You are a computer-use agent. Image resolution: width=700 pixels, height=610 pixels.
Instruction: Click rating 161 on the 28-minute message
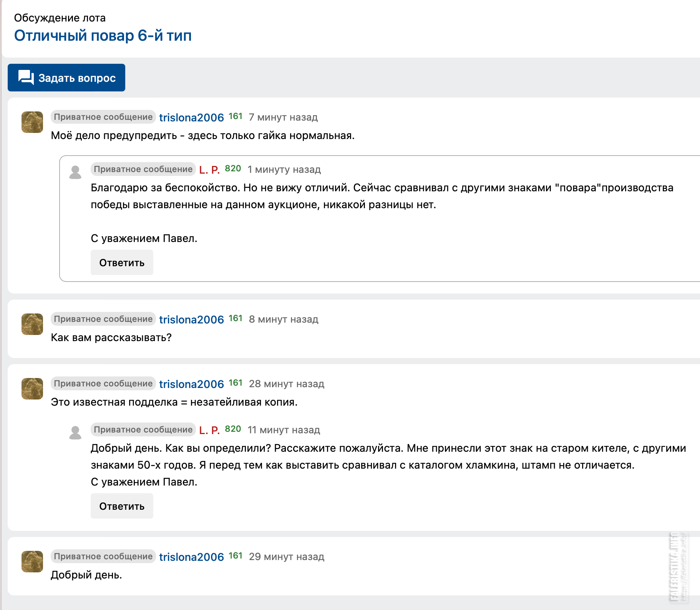(236, 383)
